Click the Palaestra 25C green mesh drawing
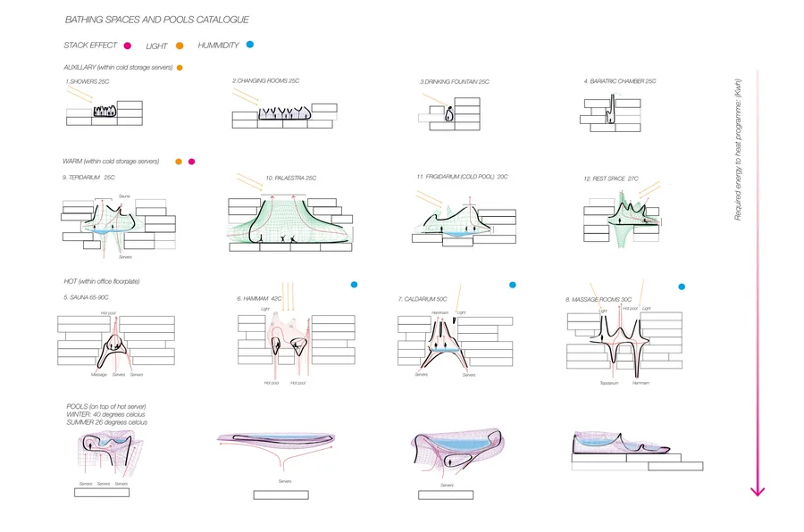This screenshot has height=532, width=804. [290, 220]
